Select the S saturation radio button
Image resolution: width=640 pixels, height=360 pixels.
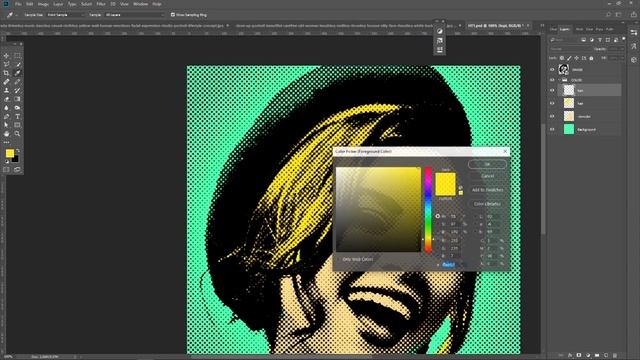coord(438,224)
